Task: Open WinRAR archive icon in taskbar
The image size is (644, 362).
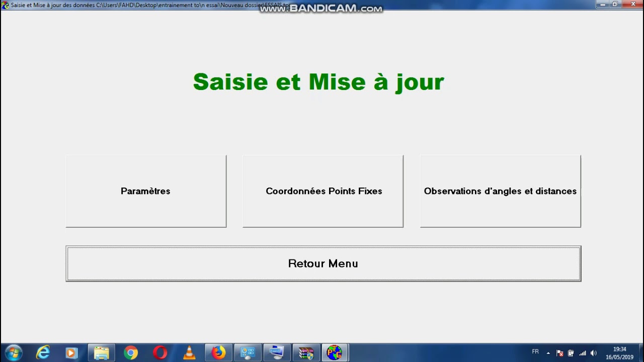Action: (x=306, y=353)
